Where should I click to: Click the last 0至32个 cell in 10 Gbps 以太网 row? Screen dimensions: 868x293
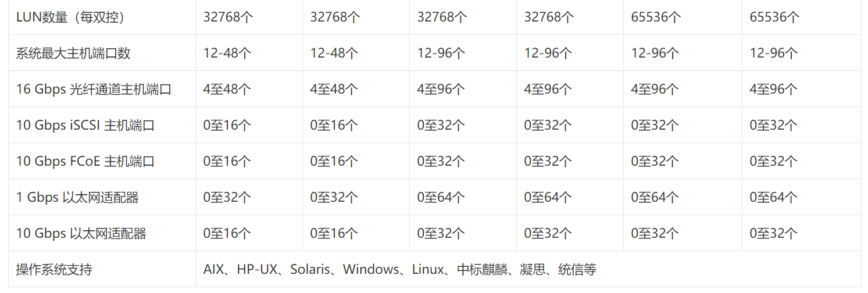tap(774, 233)
